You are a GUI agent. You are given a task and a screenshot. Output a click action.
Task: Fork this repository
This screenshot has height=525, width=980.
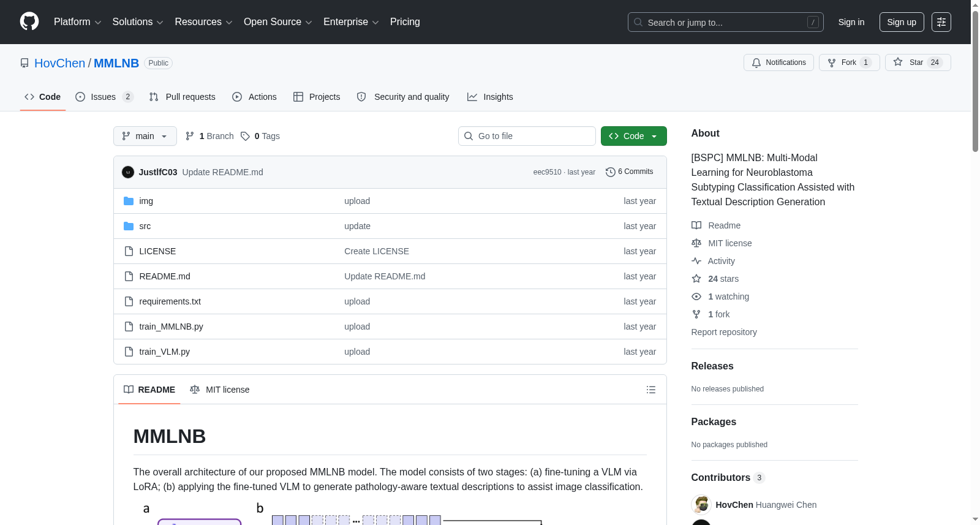(x=849, y=62)
